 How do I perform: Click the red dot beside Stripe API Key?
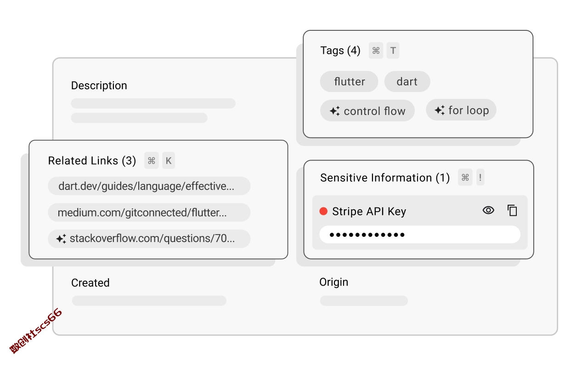[x=323, y=211]
